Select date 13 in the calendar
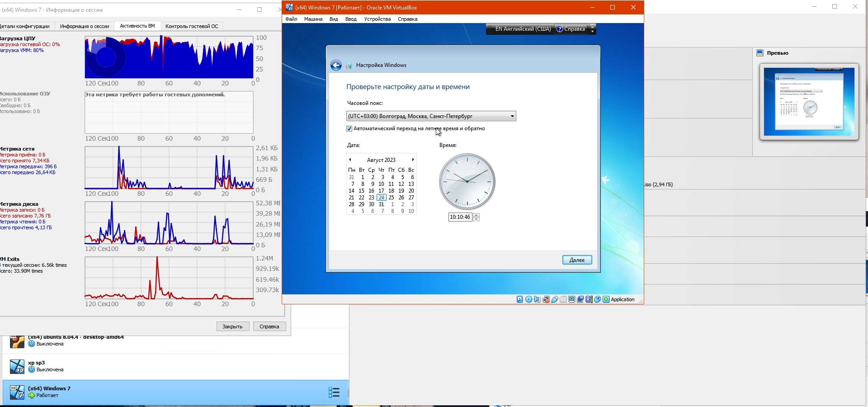This screenshot has width=868, height=407. click(x=411, y=184)
